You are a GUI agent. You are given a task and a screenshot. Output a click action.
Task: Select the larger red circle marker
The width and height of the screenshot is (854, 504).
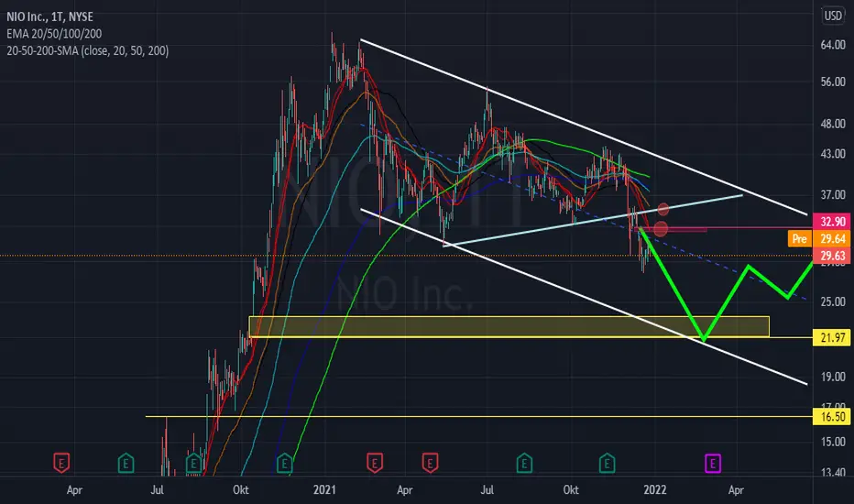(x=660, y=229)
